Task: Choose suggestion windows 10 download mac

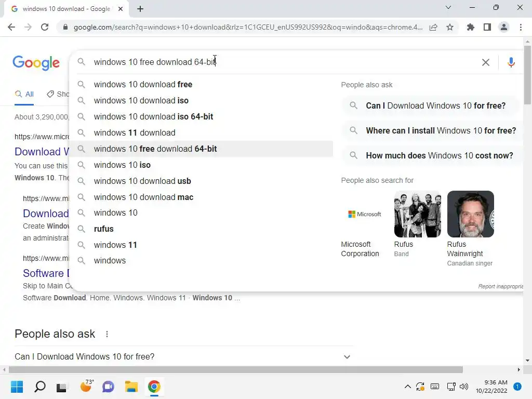Action: click(x=201, y=197)
